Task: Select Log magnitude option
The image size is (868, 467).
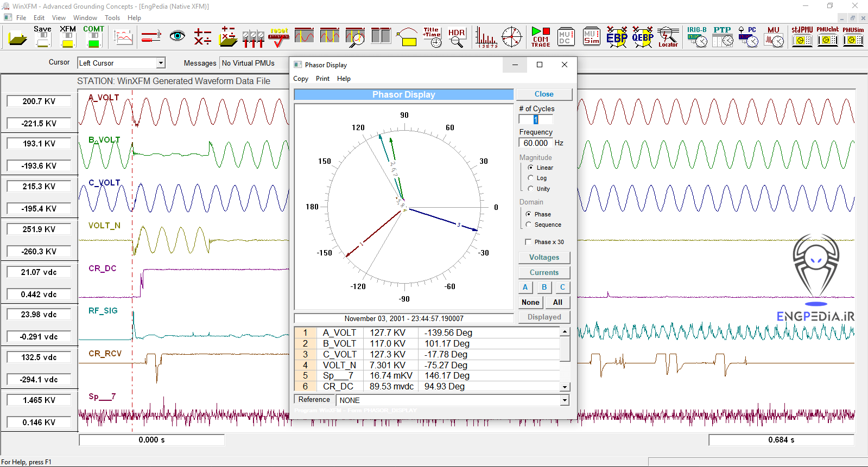Action: pos(537,178)
